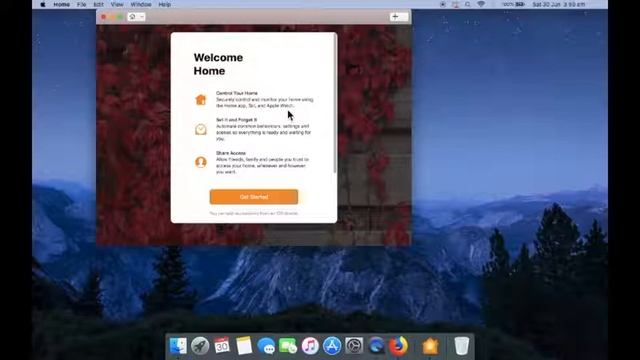Screen dimensions: 640x360
Task: Click the Spotlight search icon
Action: pos(468,4)
